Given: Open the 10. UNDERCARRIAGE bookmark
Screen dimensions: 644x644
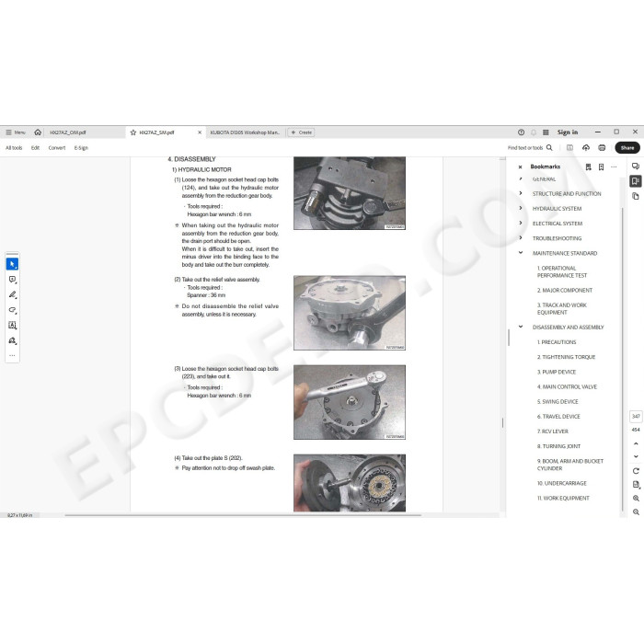Looking at the screenshot, I should click(561, 483).
